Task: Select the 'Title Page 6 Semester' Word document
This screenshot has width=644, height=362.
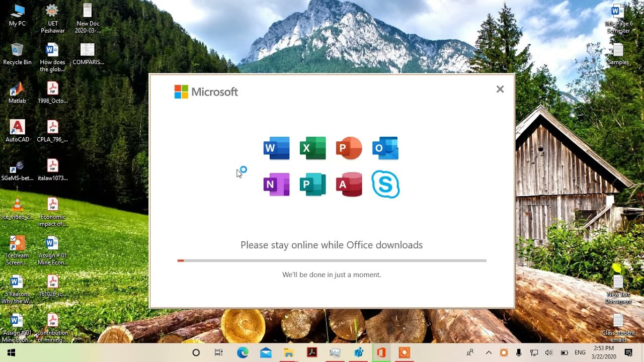Action: [618, 19]
